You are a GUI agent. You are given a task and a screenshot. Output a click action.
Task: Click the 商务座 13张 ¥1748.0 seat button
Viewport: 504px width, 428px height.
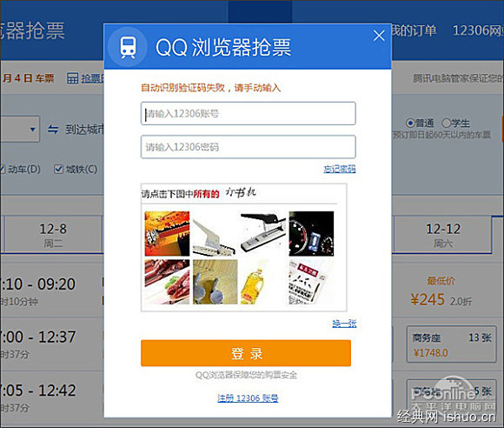point(452,344)
